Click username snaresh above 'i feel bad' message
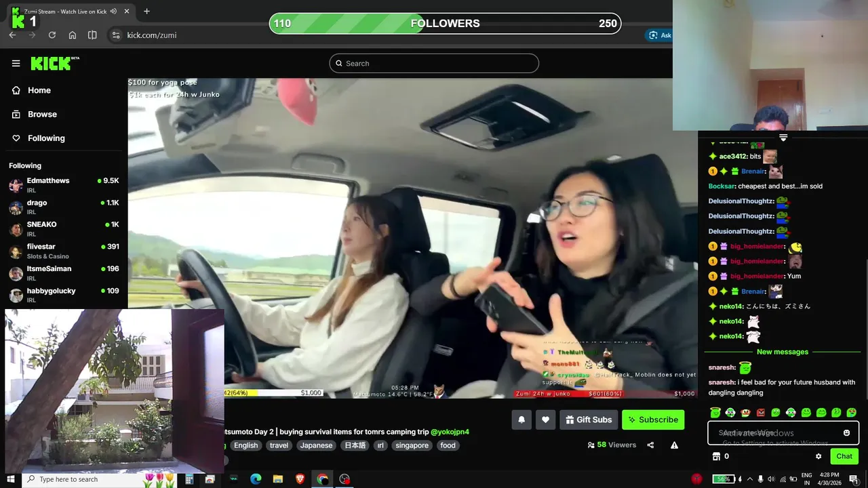Viewport: 868px width, 488px height. [x=722, y=382]
